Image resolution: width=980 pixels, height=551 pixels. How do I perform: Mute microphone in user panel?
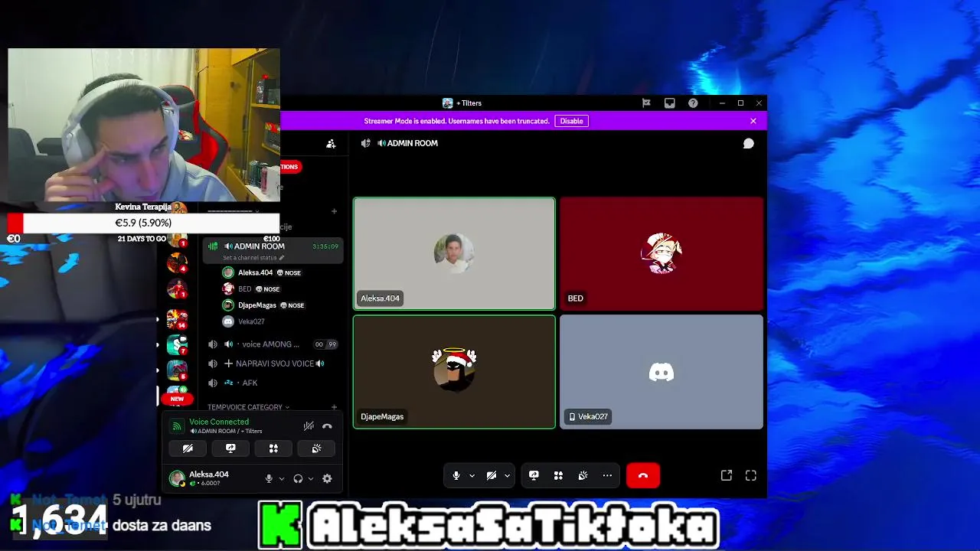click(269, 478)
